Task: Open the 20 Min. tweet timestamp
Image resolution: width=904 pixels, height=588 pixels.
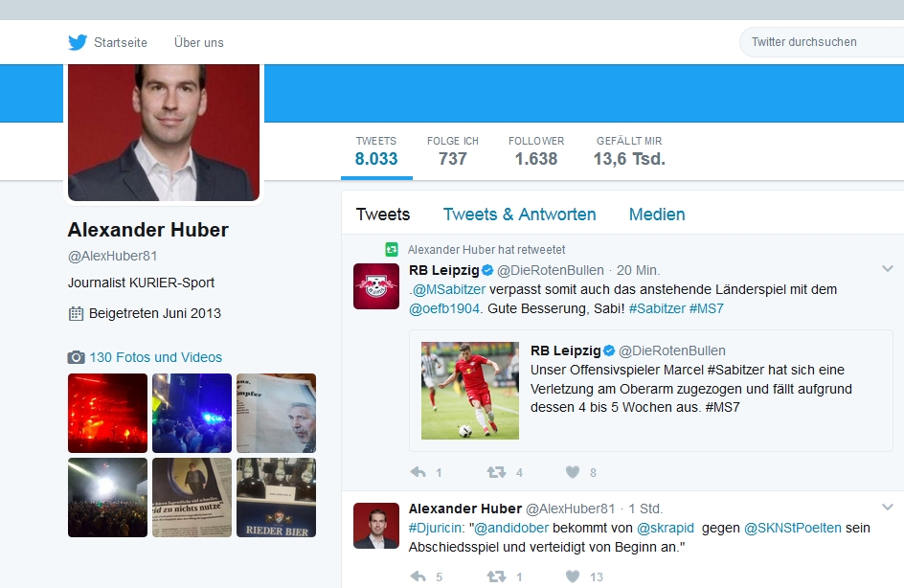Action: (638, 270)
